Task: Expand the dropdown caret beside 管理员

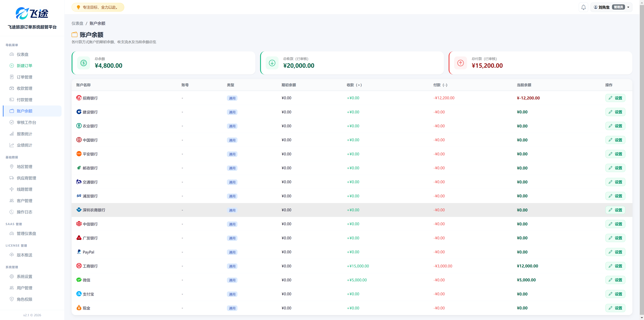Action: point(628,7)
